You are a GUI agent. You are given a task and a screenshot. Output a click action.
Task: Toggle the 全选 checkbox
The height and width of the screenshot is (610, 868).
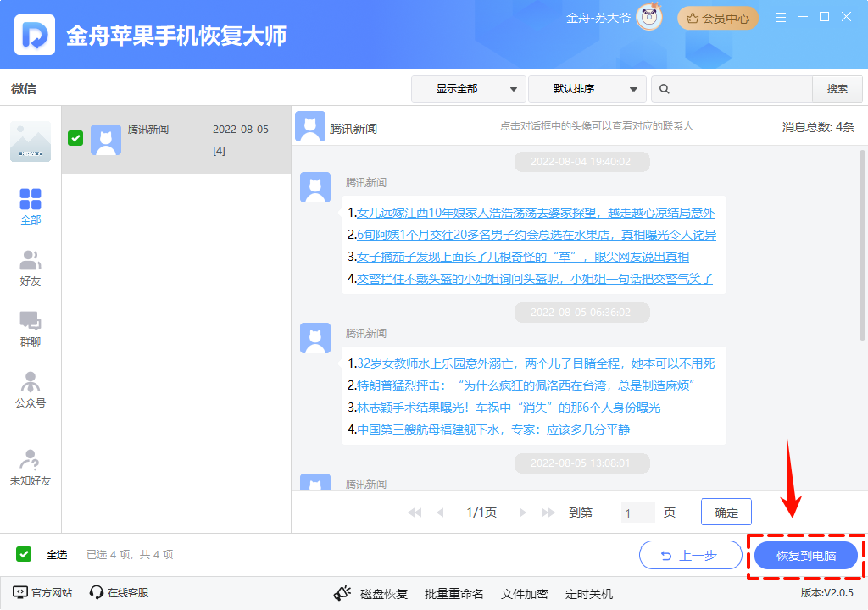coord(24,554)
